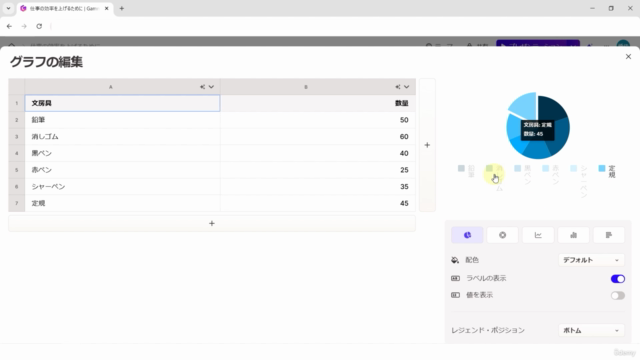Select the horizontal bar chart icon

coord(609,235)
